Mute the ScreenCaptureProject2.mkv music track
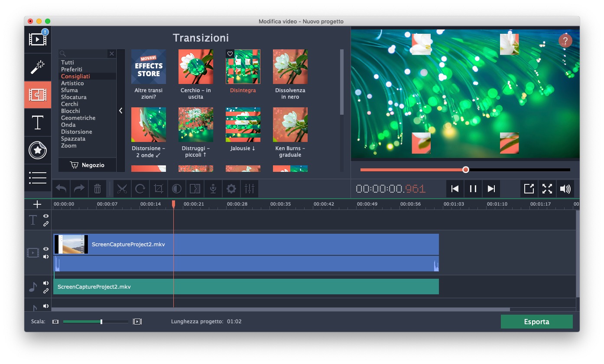 tap(46, 283)
